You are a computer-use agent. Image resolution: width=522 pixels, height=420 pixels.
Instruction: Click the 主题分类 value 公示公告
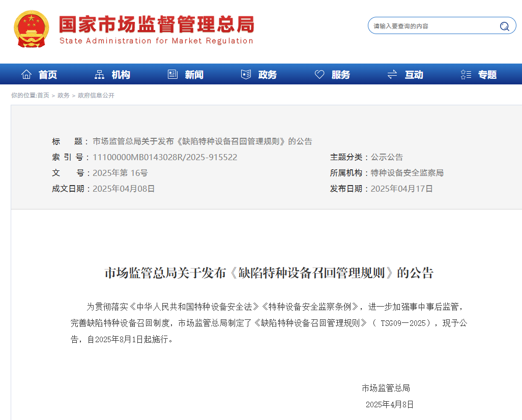387,157
